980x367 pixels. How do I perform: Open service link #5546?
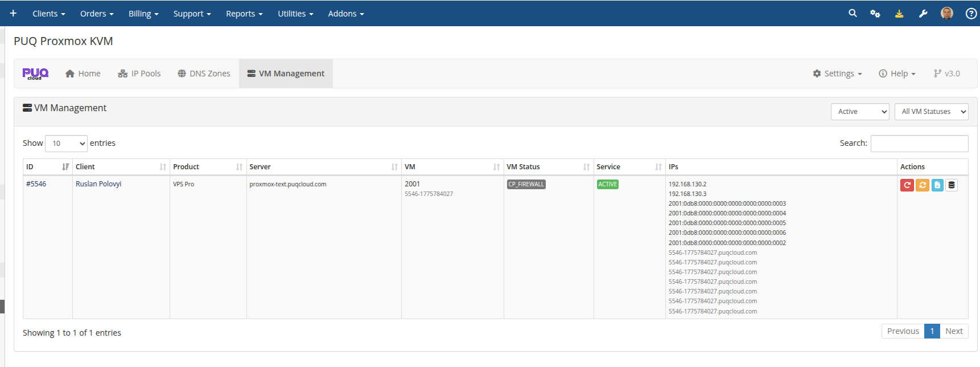pos(36,184)
